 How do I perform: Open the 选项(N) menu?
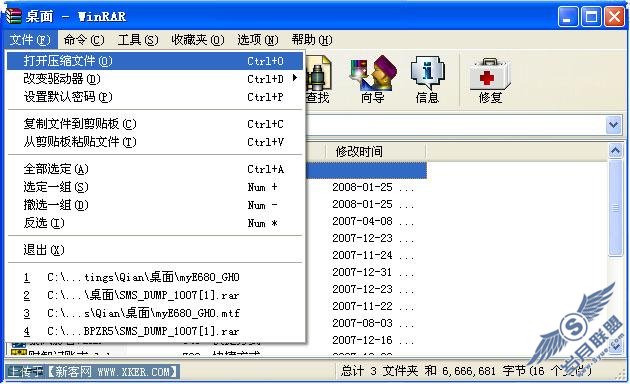258,40
